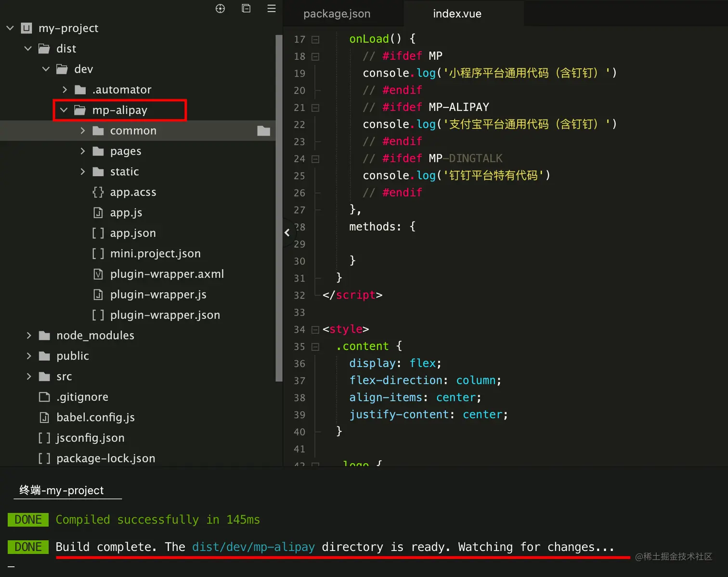
Task: Fold the .content rule at line 35
Action: pos(315,347)
